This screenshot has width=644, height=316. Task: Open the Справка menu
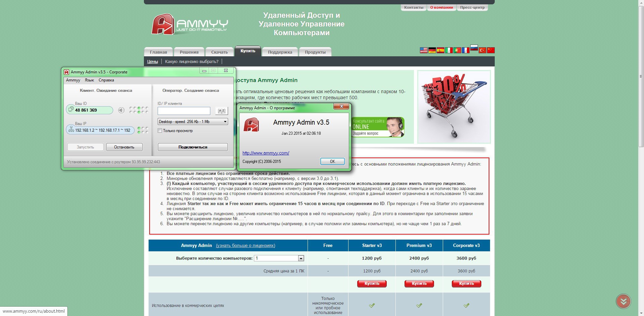pyautogui.click(x=106, y=80)
